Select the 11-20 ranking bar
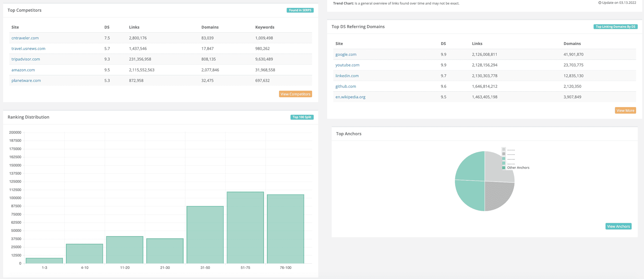Viewport: 644px width, 279px height. tap(125, 250)
